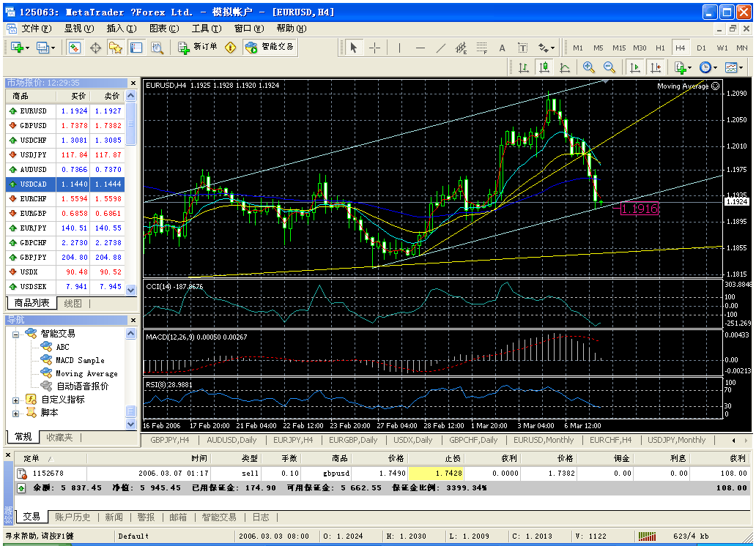Open the indicators list dropdown arrow
The width and height of the screenshot is (756, 546).
690,67
